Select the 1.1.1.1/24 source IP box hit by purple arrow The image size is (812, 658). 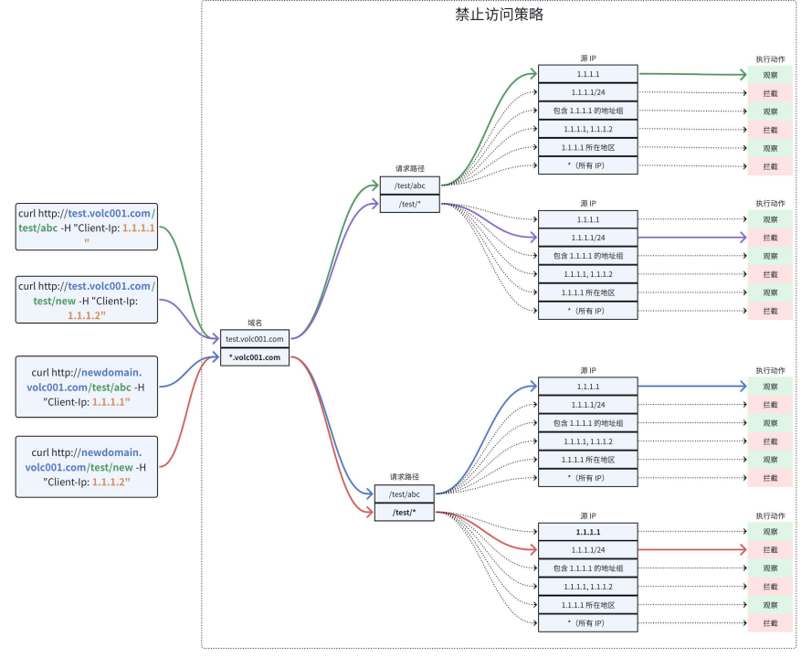pos(588,238)
